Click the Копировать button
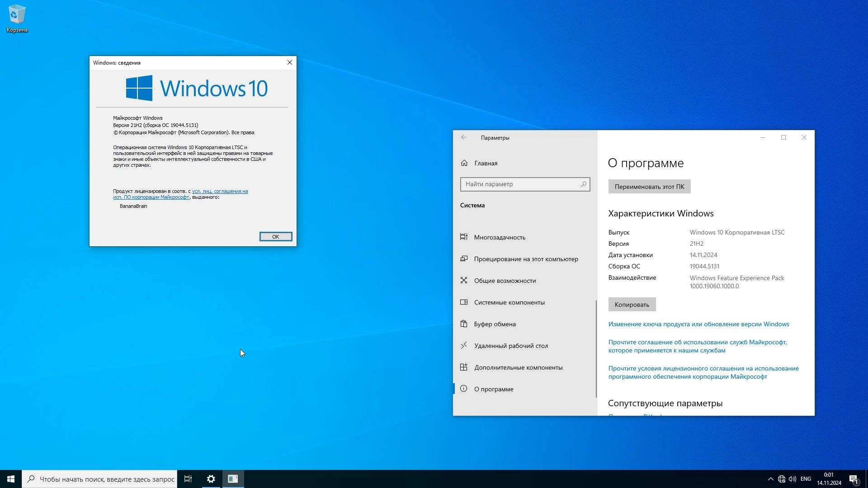 [x=632, y=305]
